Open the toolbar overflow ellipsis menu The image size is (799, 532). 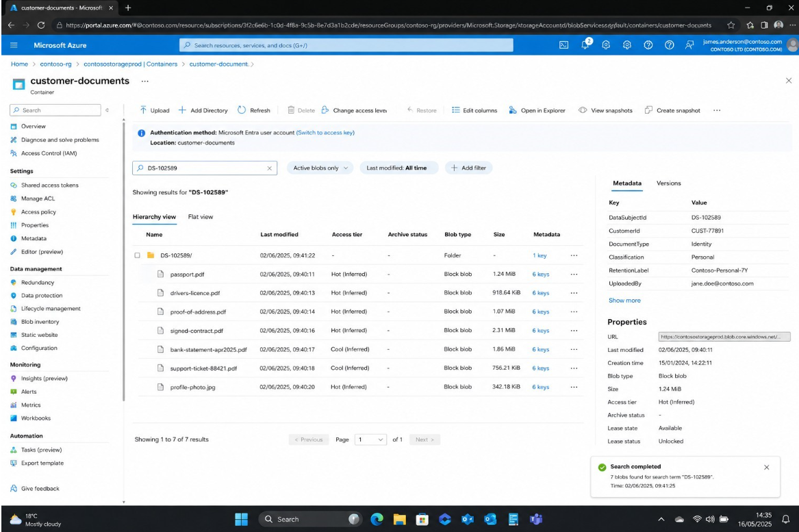(717, 110)
